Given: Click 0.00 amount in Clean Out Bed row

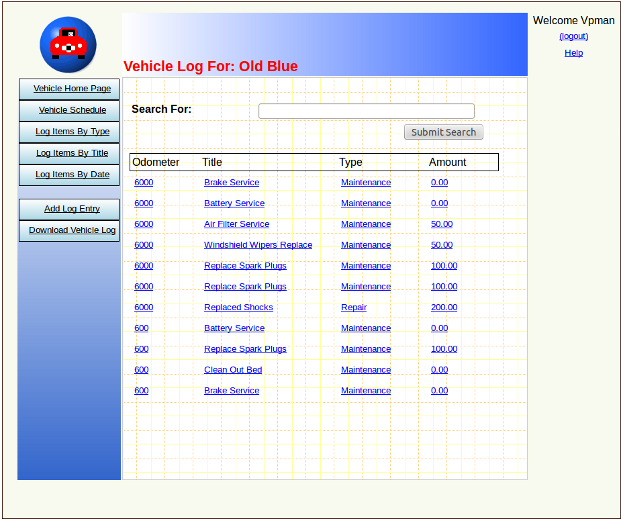Looking at the screenshot, I should pyautogui.click(x=439, y=370).
